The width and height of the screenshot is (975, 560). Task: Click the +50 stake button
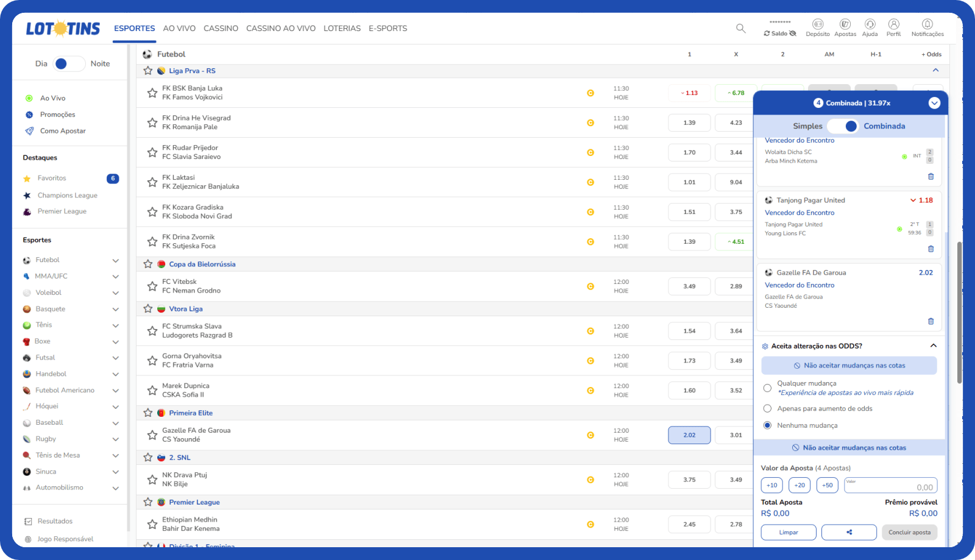click(827, 485)
